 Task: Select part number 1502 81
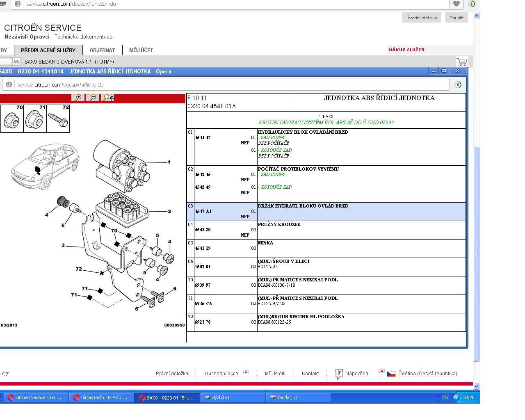203,267
